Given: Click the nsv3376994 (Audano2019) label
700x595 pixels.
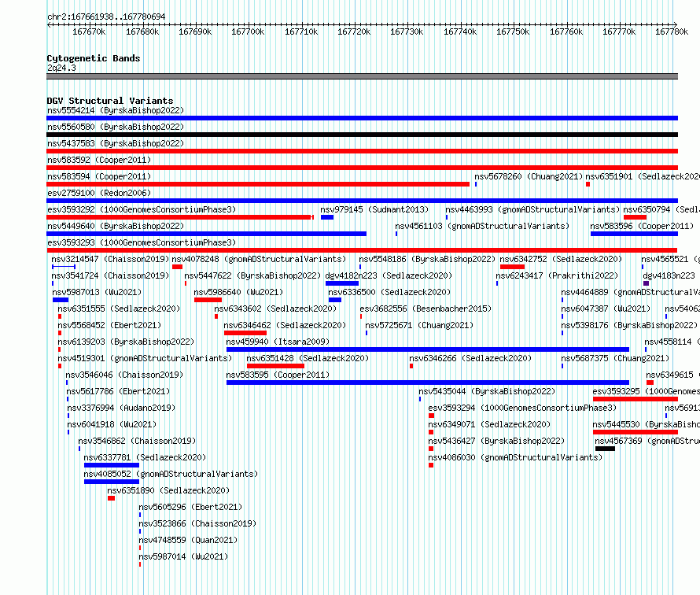Looking at the screenshot, I should pyautogui.click(x=121, y=408).
